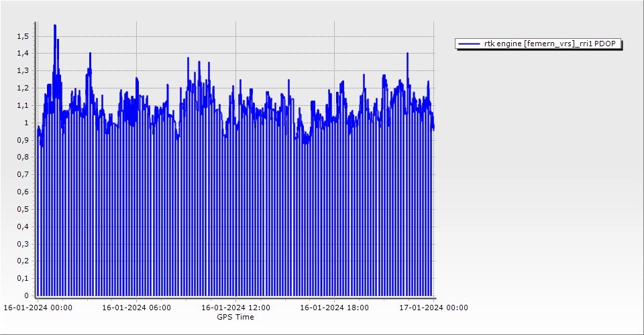Select the 16-01-2024 12:00 x-axis label
This screenshot has width=644, height=335.
tap(235, 308)
